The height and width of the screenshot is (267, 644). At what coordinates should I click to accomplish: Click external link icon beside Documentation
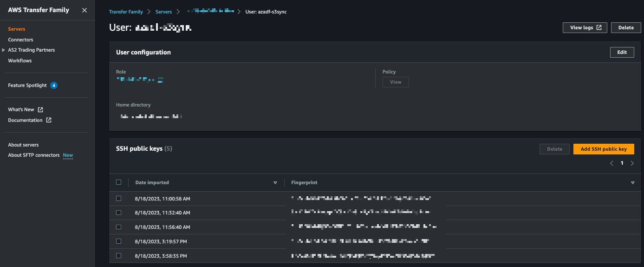49,120
